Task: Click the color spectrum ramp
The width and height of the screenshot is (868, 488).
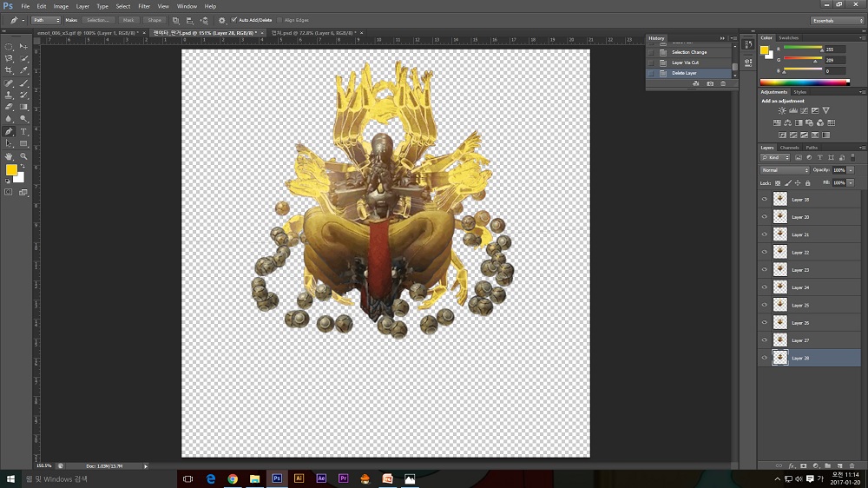Action: 805,82
